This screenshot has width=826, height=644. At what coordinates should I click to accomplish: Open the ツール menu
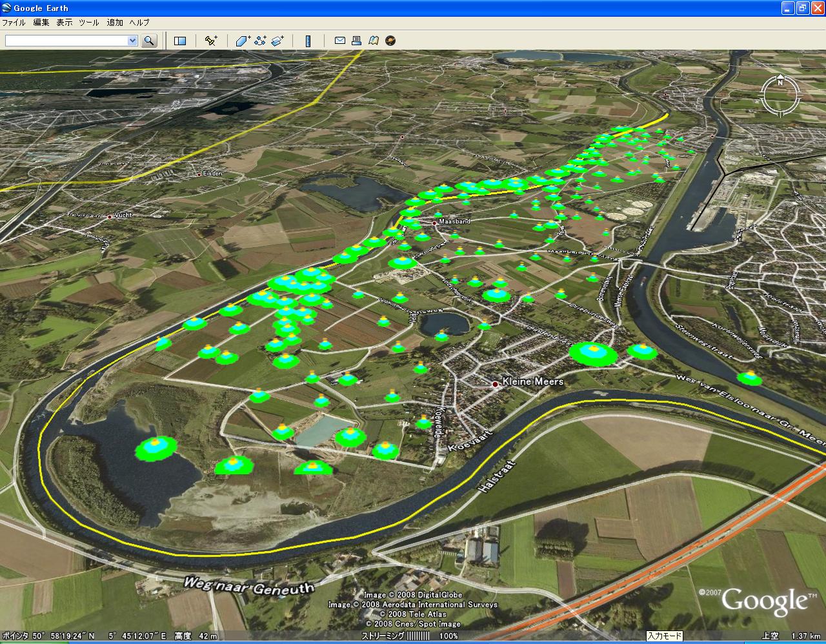[89, 23]
